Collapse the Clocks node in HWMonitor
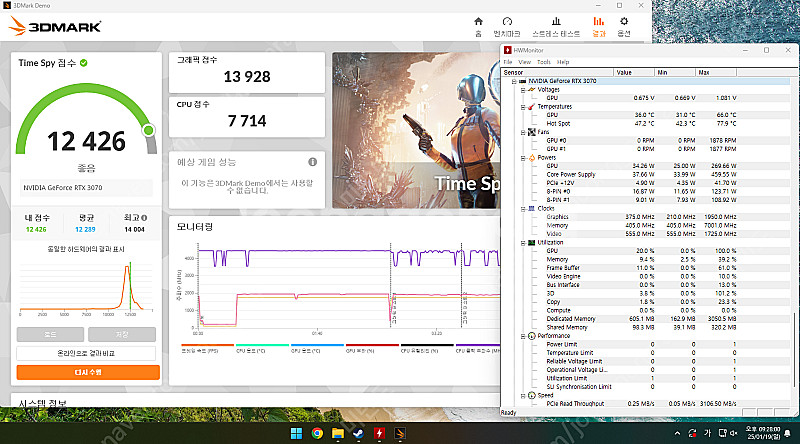Screen dimensions: 800x444 pyautogui.click(x=523, y=209)
